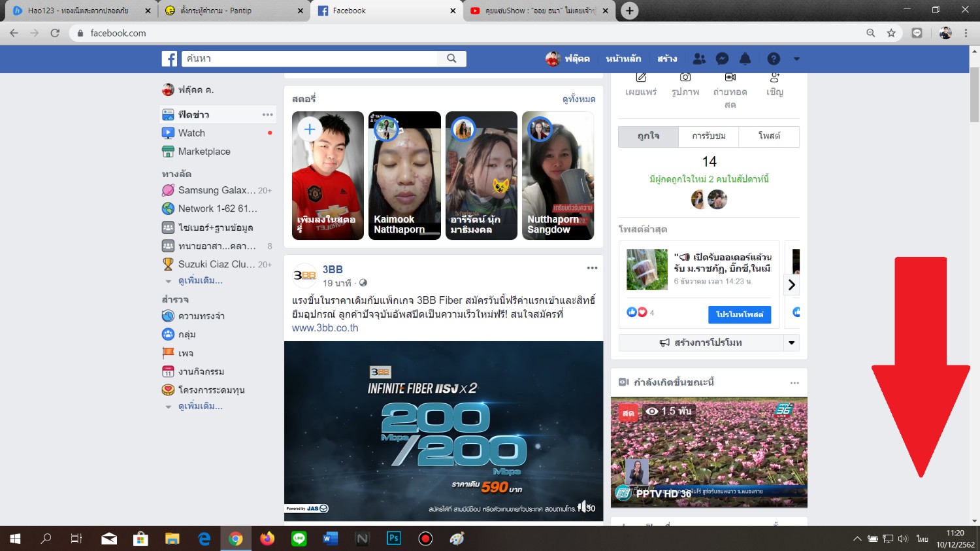Open the Chrome profile avatar
Screen dimensions: 980x551
[945, 33]
